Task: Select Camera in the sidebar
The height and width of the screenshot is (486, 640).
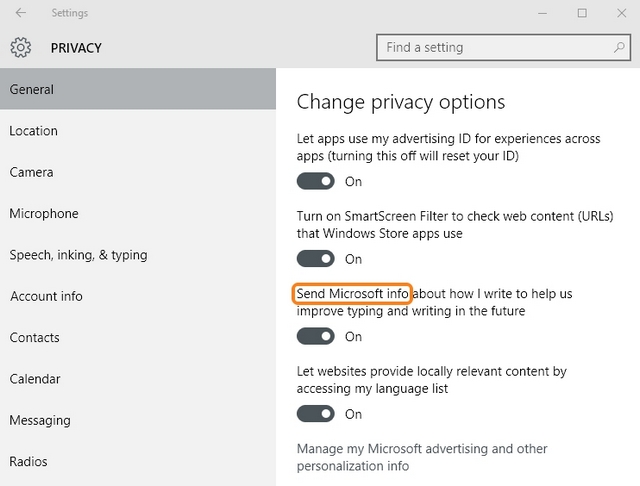Action: 32,172
